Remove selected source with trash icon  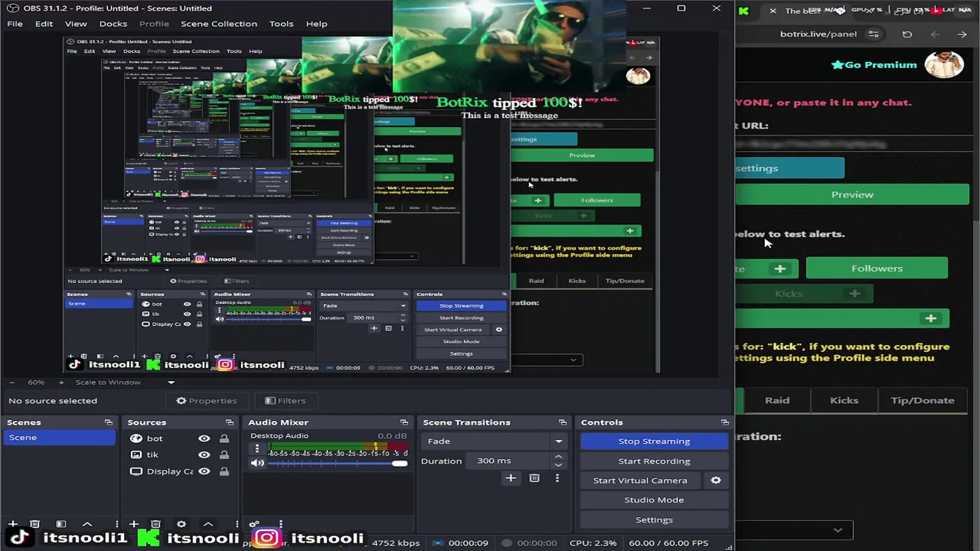pyautogui.click(x=155, y=524)
